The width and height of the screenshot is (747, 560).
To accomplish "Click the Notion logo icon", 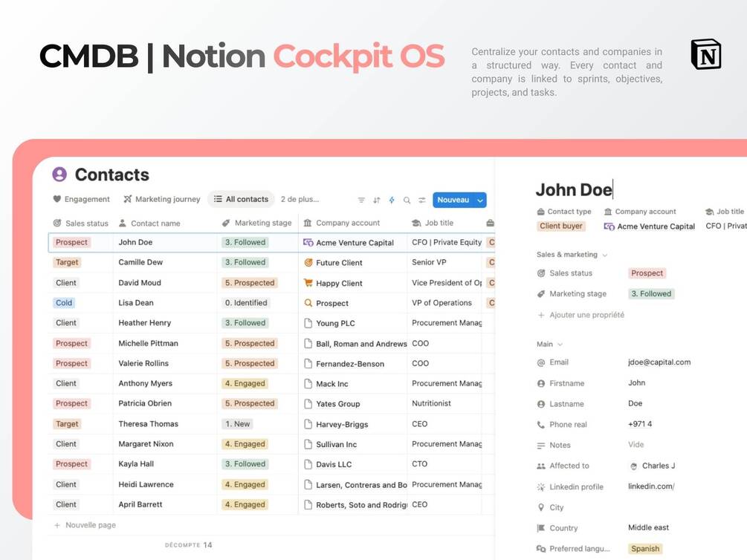I will tap(706, 55).
